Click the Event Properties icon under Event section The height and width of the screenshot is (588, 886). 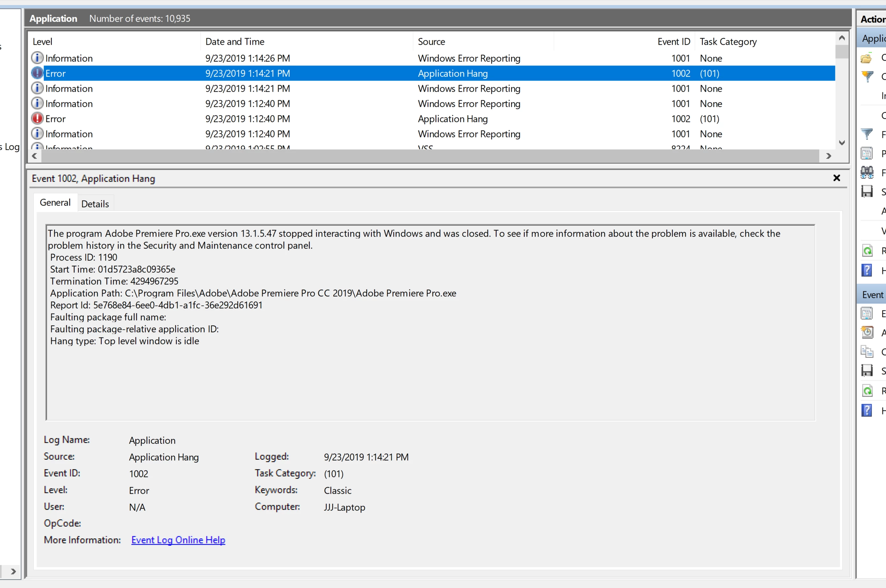867,313
